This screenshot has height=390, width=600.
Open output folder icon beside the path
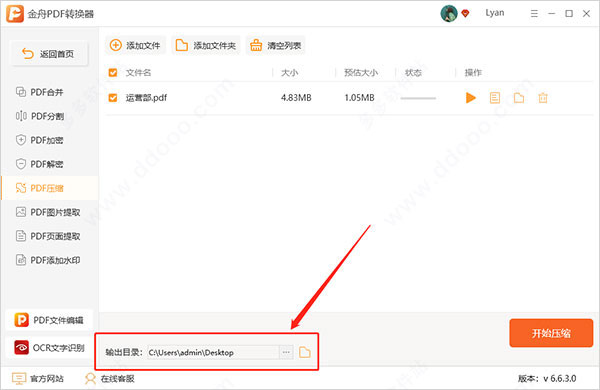[x=305, y=352]
